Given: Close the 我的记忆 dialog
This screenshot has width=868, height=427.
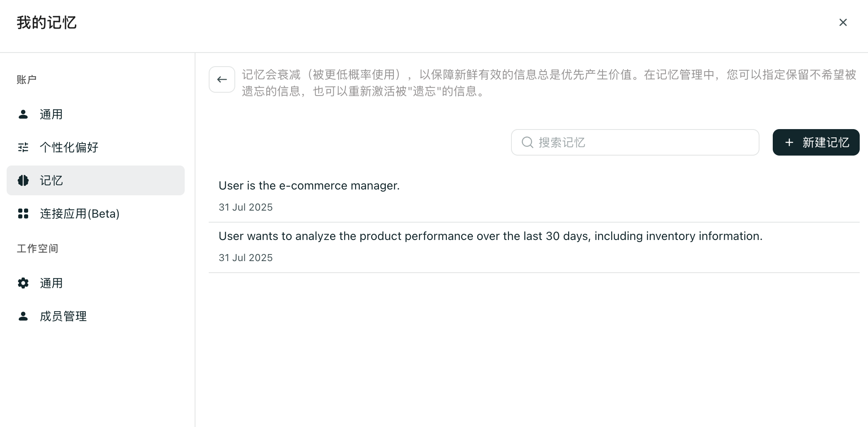Looking at the screenshot, I should [843, 22].
